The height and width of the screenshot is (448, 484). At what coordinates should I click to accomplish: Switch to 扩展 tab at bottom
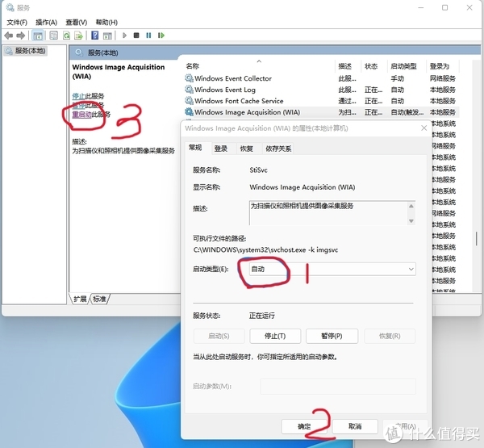pos(80,299)
